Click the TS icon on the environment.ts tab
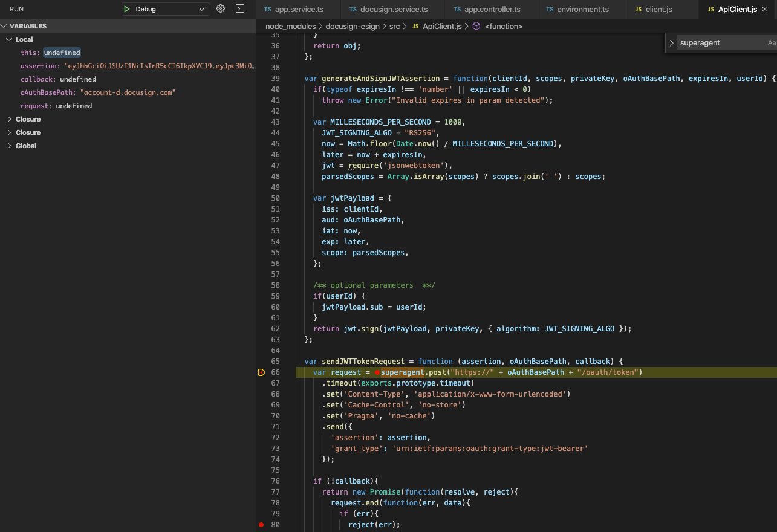 [x=549, y=10]
